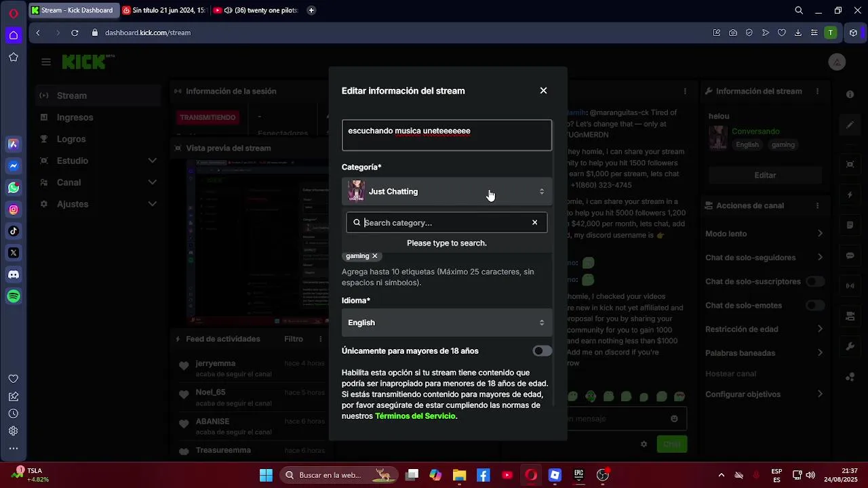868x488 pixels.
Task: Open the Filtro menu in activity feed
Action: [294, 339]
